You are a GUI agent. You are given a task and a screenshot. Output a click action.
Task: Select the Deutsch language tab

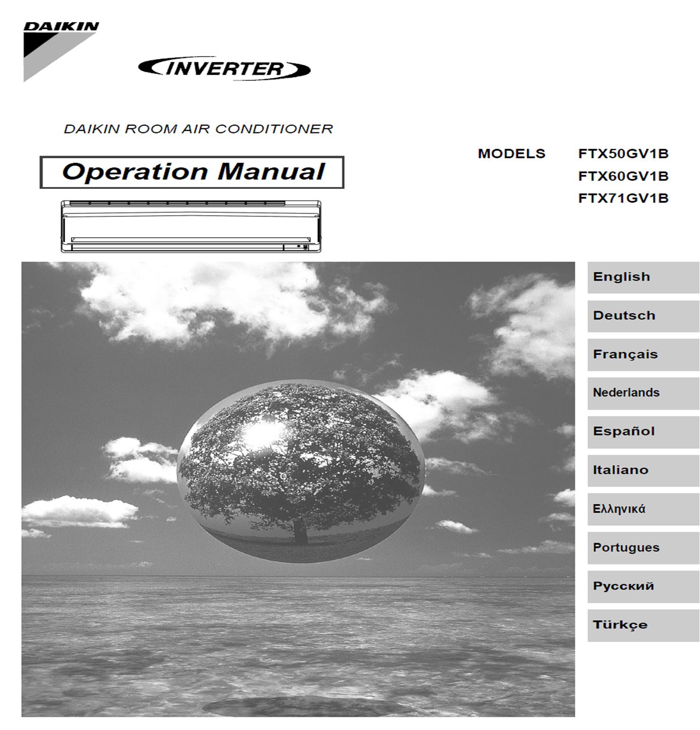pyautogui.click(x=642, y=316)
